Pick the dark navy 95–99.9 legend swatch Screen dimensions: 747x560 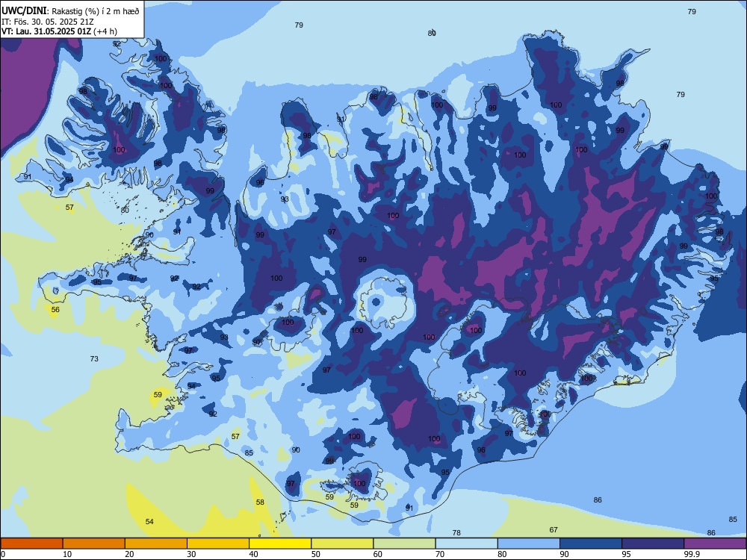click(653, 544)
